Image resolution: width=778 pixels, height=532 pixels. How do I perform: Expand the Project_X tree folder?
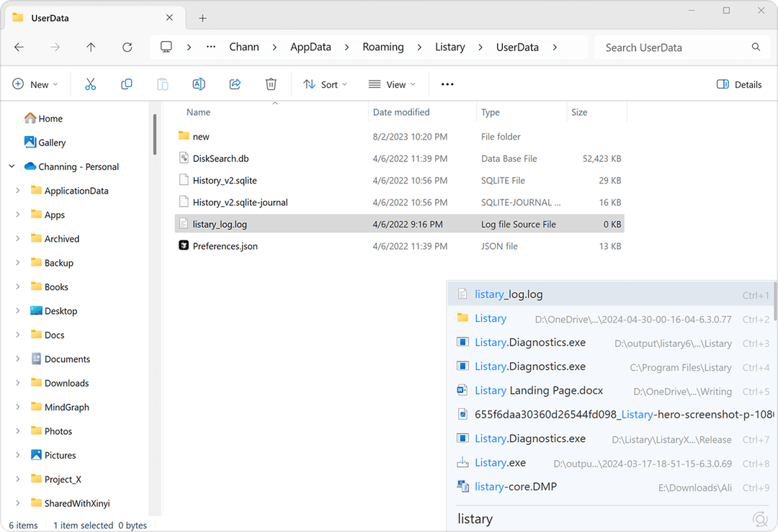click(x=18, y=479)
